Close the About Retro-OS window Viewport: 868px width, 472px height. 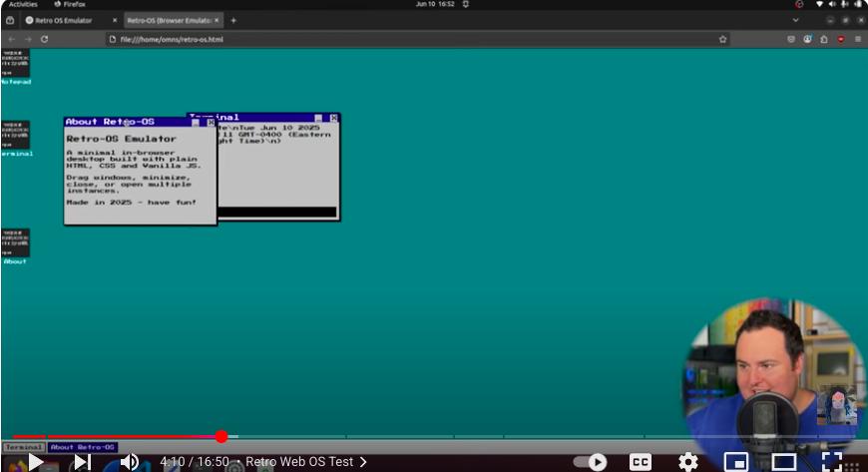click(x=211, y=123)
